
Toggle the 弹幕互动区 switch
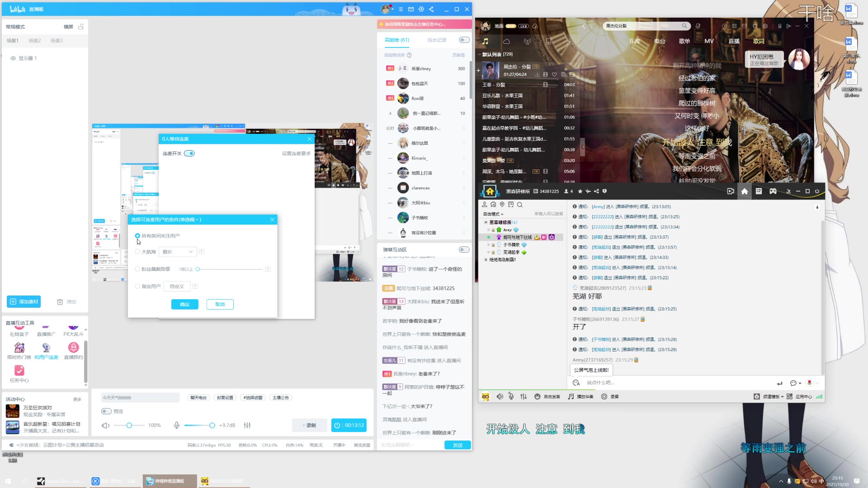464,249
